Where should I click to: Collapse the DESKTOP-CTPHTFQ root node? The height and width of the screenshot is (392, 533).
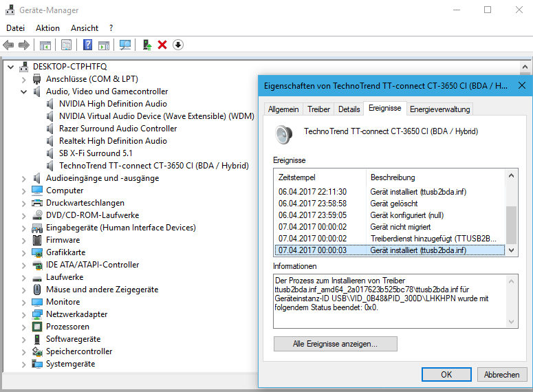coord(11,67)
